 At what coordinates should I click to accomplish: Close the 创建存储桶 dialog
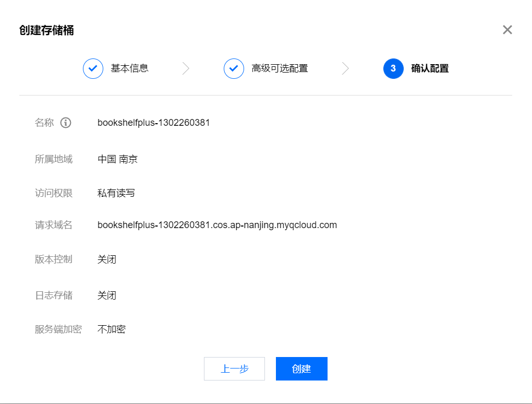click(507, 30)
